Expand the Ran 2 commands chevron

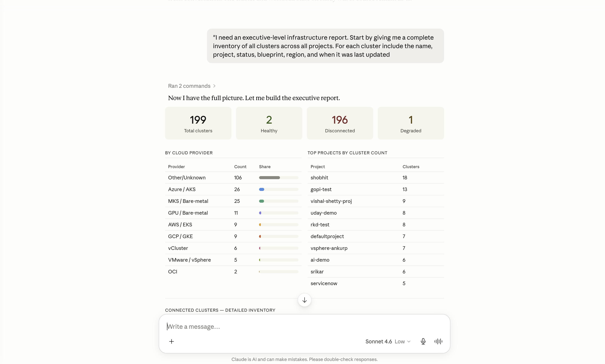coord(214,86)
